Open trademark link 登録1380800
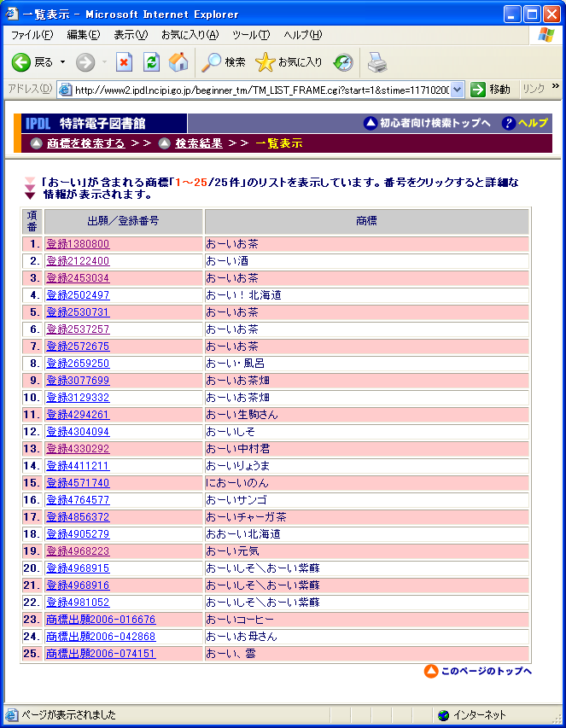 78,244
